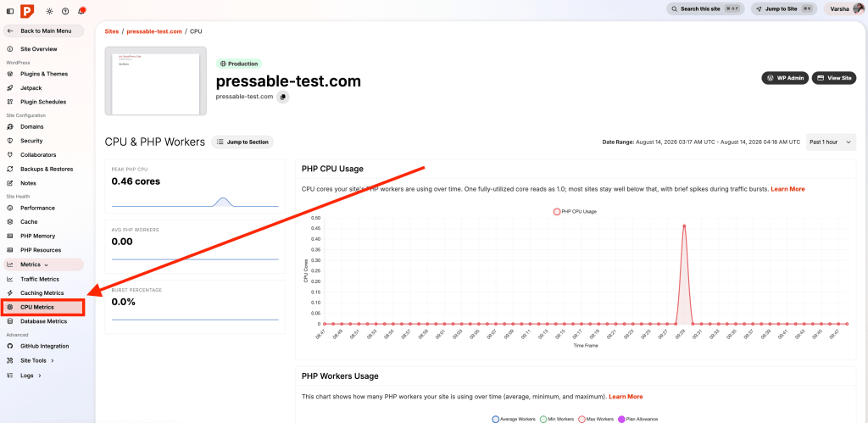Open GitHub Integration page
The height and width of the screenshot is (423, 868).
[44, 347]
